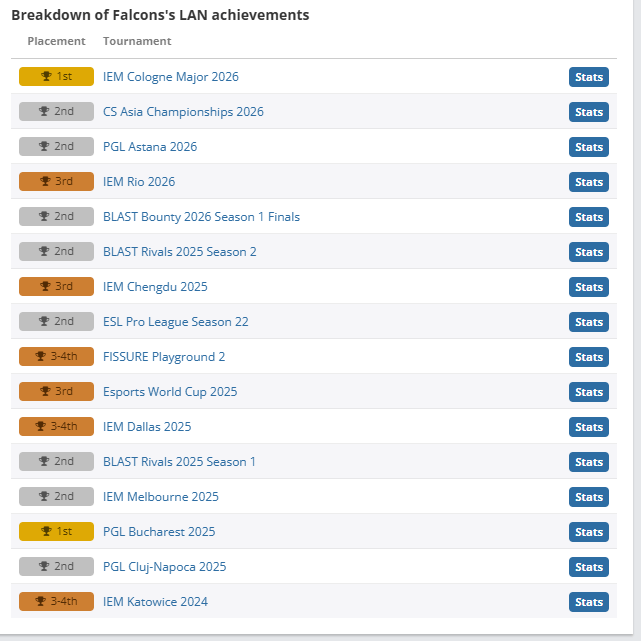
Task: Click the 3-4th badge for IEM Dallas
Action: (56, 426)
